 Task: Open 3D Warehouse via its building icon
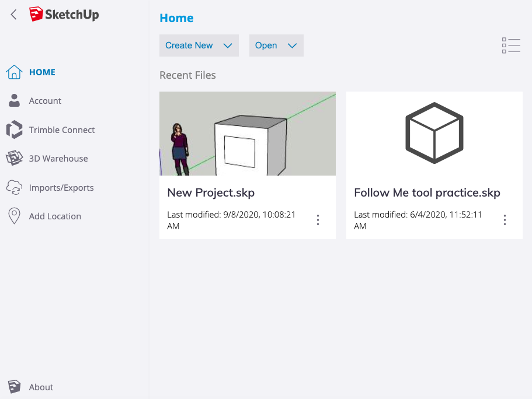pos(15,158)
